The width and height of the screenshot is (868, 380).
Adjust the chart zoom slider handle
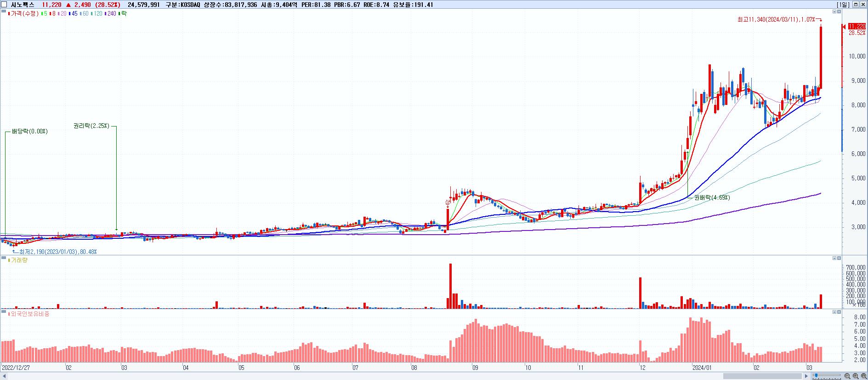click(816, 375)
